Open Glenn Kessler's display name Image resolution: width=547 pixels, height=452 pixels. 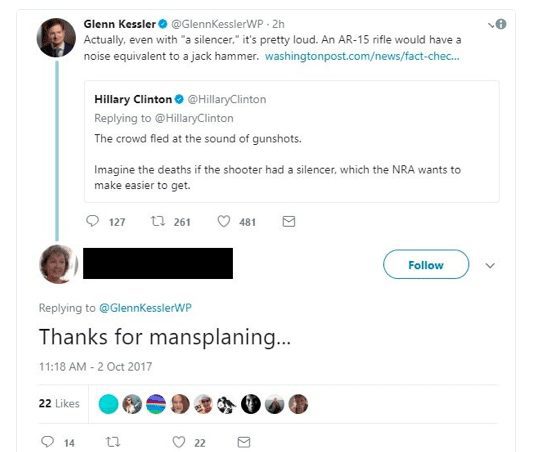(120, 24)
